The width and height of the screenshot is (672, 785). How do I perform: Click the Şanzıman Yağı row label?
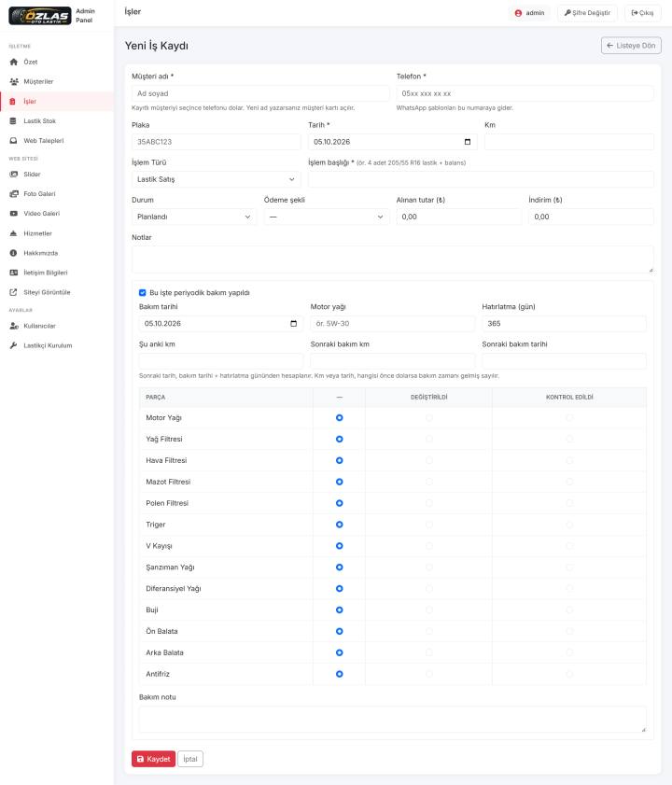(170, 568)
